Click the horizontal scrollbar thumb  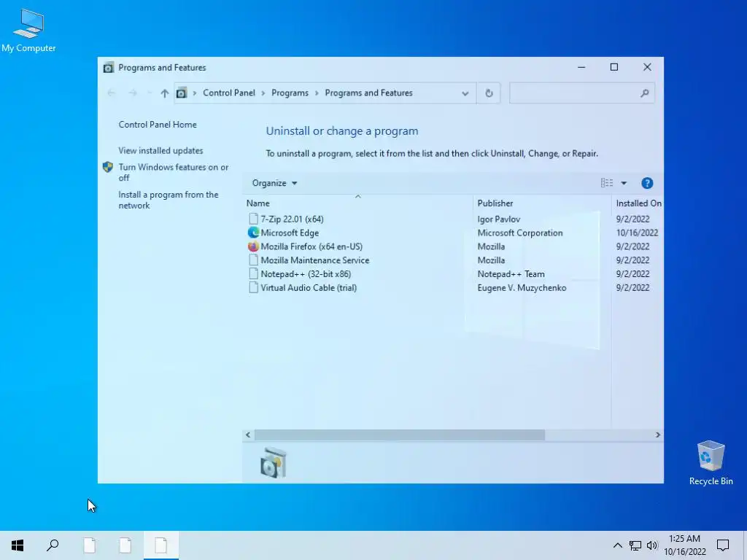(399, 435)
